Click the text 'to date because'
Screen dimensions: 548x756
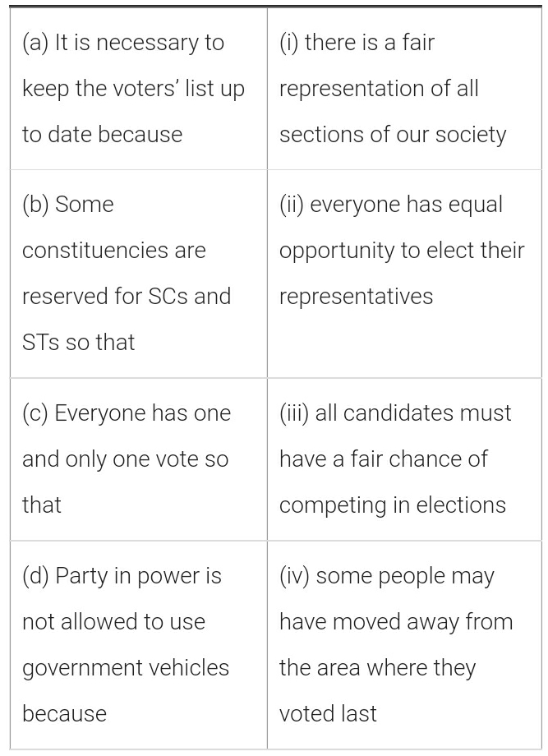(103, 135)
